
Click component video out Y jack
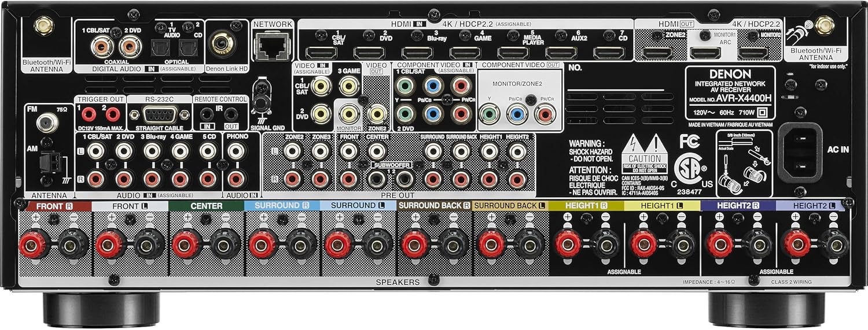point(489,114)
